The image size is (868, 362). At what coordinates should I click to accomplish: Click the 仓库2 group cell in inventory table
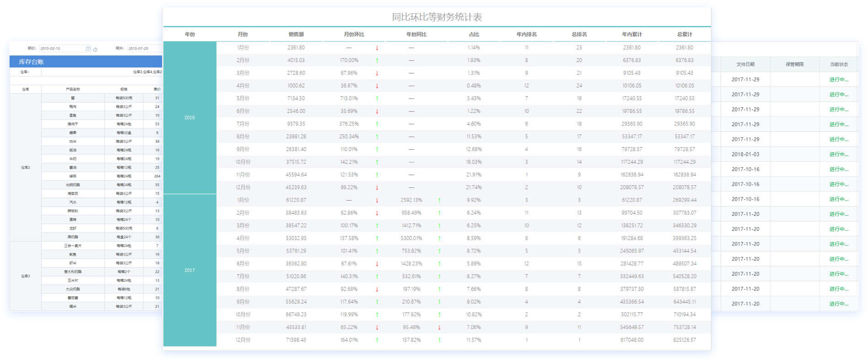click(x=26, y=168)
